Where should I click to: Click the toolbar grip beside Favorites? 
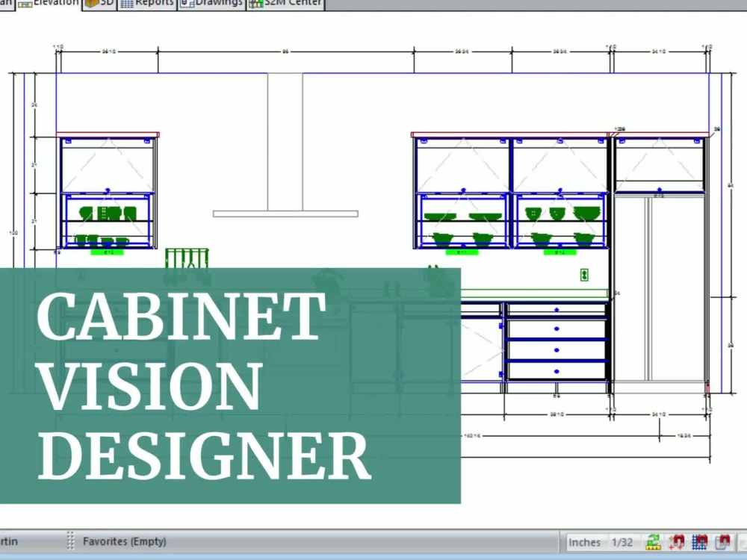pyautogui.click(x=70, y=541)
